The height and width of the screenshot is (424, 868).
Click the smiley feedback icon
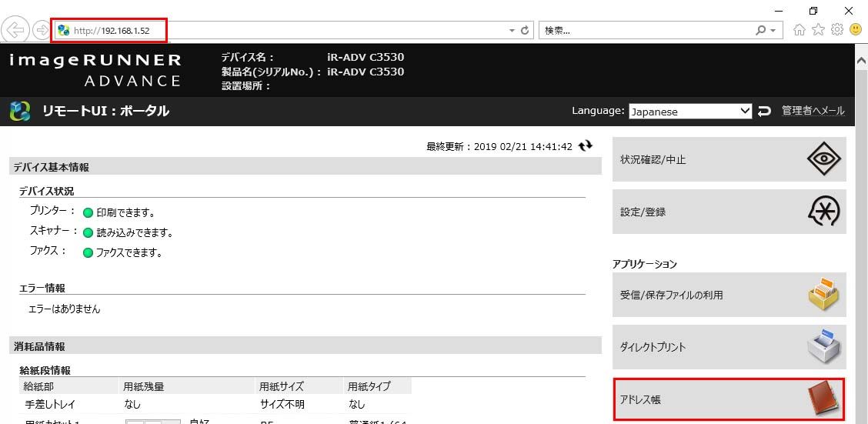[x=856, y=30]
